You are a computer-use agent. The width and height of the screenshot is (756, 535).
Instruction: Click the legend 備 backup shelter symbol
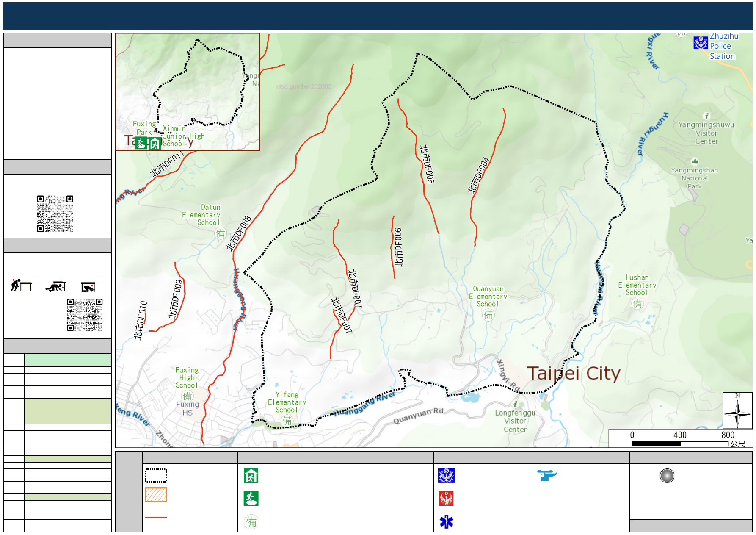click(251, 521)
